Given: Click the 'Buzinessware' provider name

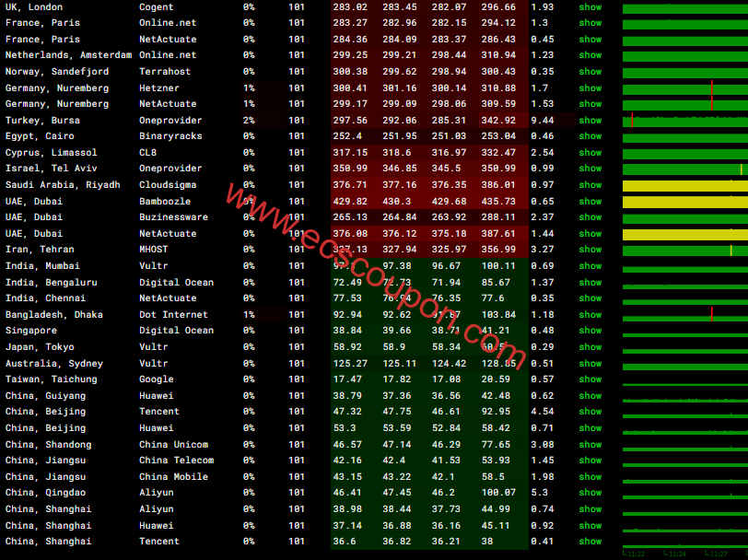Looking at the screenshot, I should click(x=173, y=217).
